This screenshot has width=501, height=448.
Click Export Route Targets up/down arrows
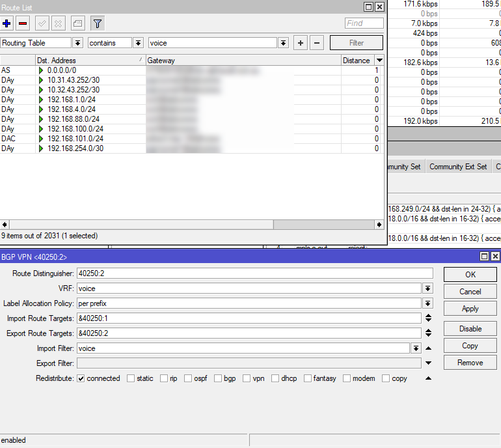pyautogui.click(x=429, y=333)
